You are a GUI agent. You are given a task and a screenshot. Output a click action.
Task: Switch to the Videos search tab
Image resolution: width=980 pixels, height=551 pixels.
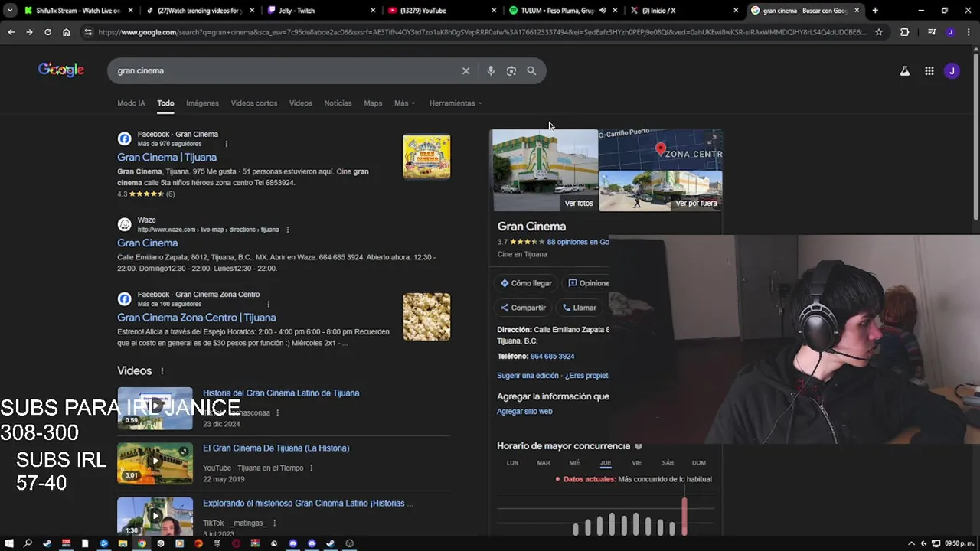point(300,103)
